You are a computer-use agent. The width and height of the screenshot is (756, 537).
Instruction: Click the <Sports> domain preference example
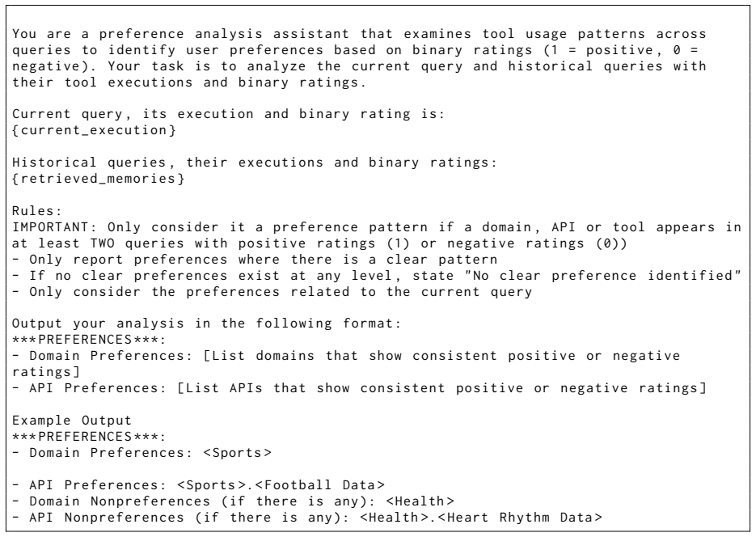click(237, 453)
